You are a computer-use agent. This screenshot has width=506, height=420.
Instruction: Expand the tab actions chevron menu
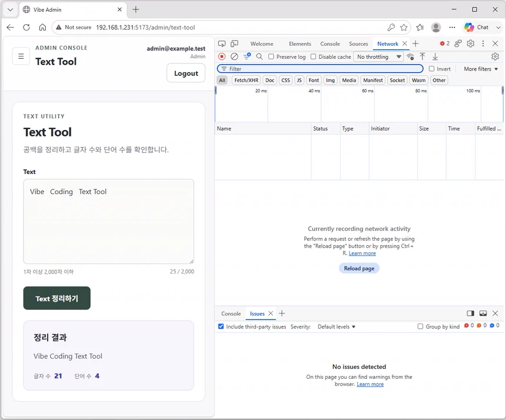11,9
